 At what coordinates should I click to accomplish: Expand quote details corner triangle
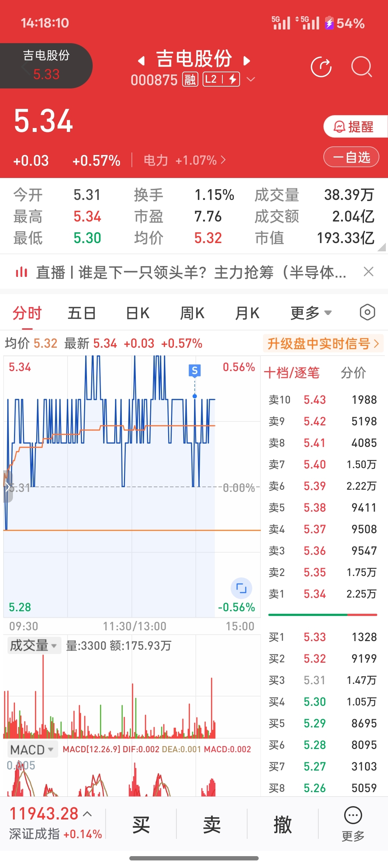(x=382, y=247)
